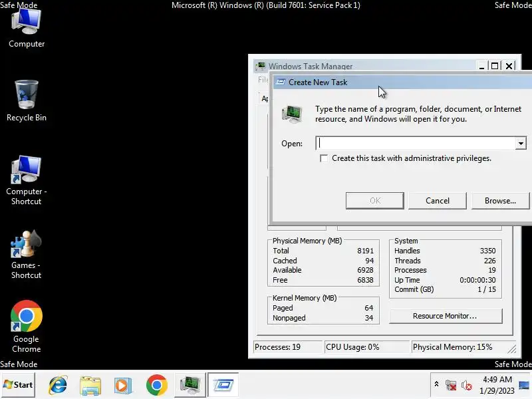The image size is (532, 399).
Task: Click the Up Time value 0:00:00:30
Action: (477, 280)
